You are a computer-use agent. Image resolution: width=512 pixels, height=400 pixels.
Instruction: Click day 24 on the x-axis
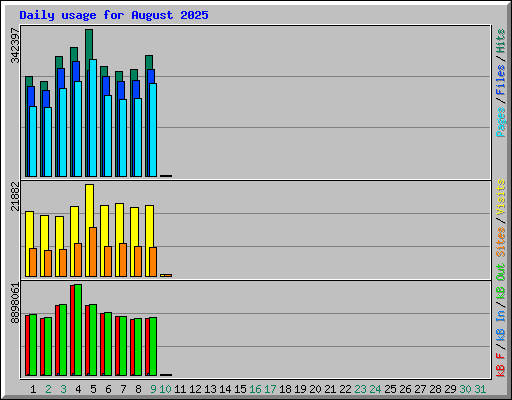point(375,389)
